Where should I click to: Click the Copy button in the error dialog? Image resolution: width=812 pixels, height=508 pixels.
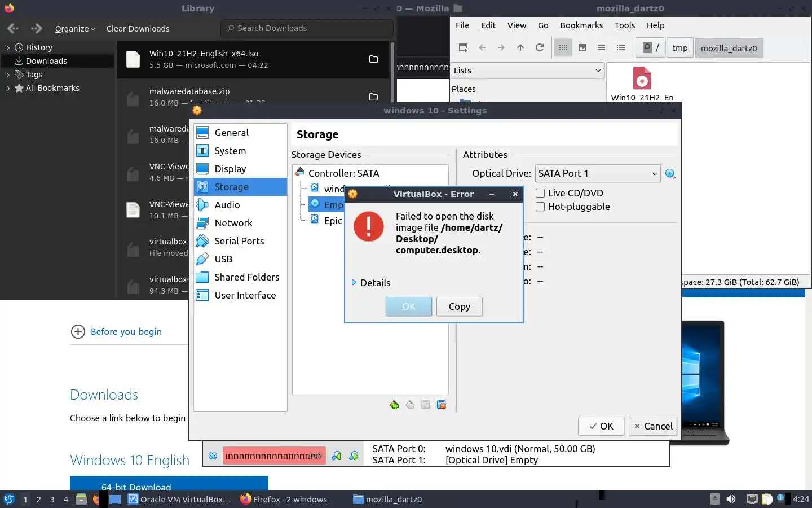click(459, 306)
